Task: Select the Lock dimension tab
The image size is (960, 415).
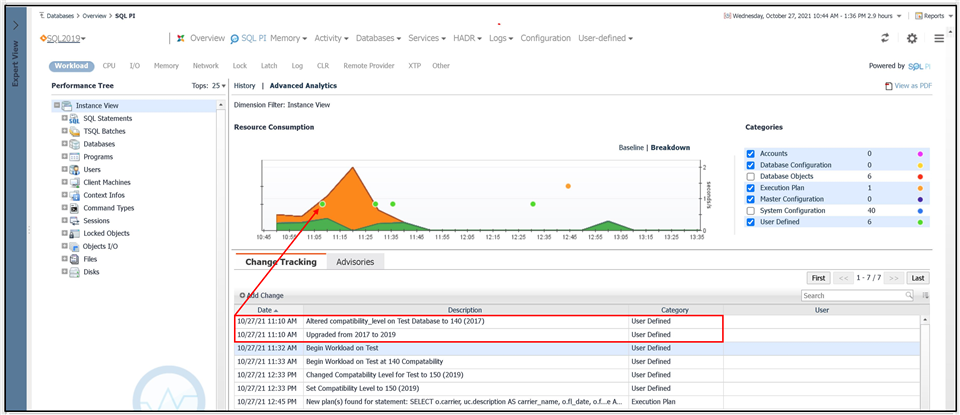Action: tap(240, 66)
